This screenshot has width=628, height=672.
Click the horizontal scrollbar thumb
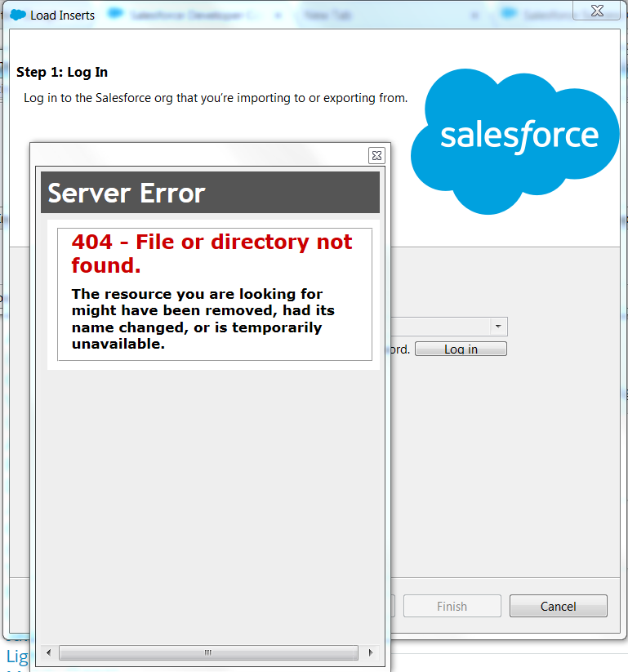pos(208,652)
